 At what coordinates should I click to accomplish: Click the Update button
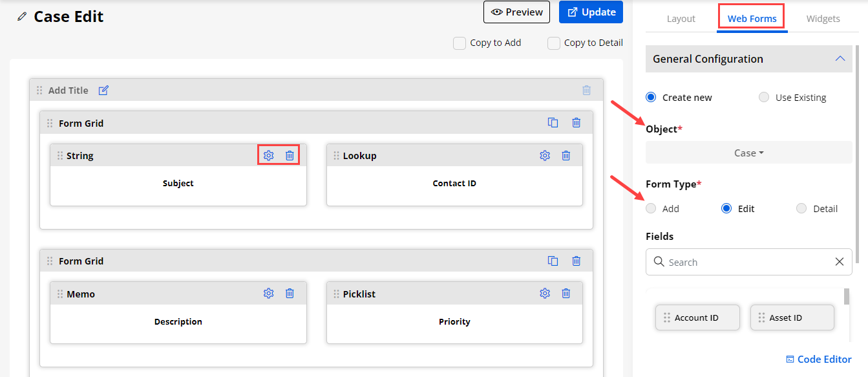tap(591, 12)
